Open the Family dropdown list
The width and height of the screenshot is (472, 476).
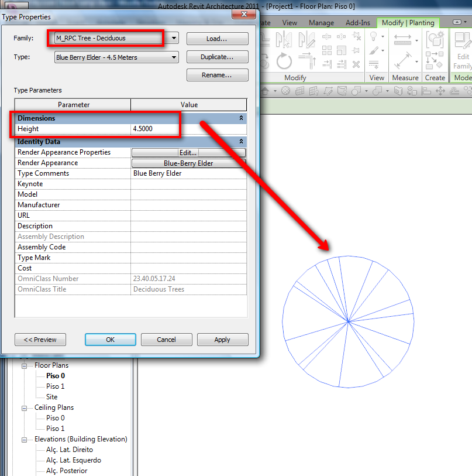[174, 38]
